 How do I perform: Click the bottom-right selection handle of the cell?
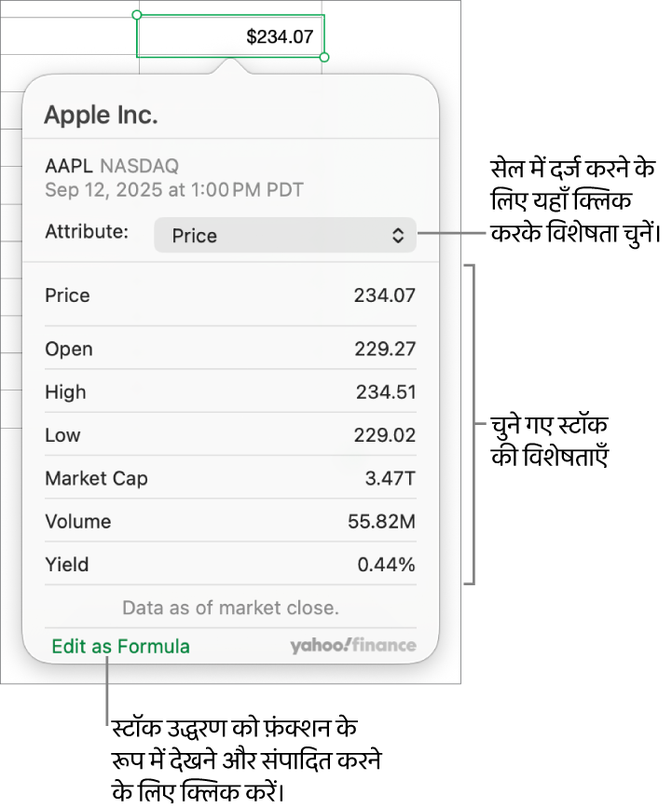[324, 58]
